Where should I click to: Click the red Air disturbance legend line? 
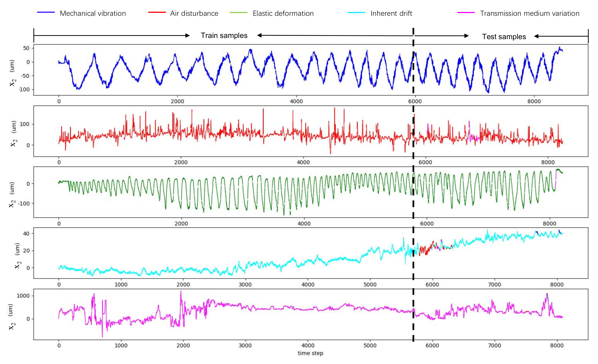coord(157,12)
